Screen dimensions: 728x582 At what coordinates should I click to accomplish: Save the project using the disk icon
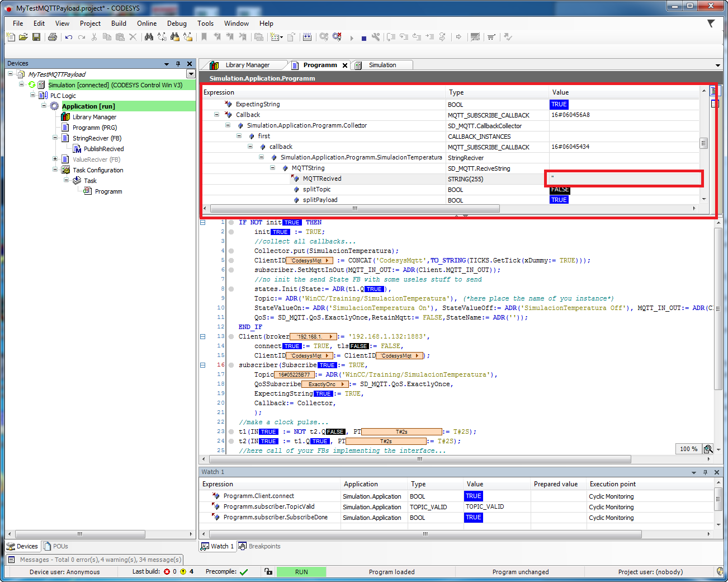click(x=36, y=37)
